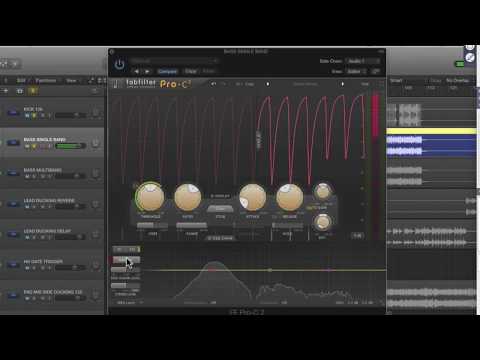This screenshot has width=480, height=360.
Task: Click the Knee slider
Action: point(152,226)
